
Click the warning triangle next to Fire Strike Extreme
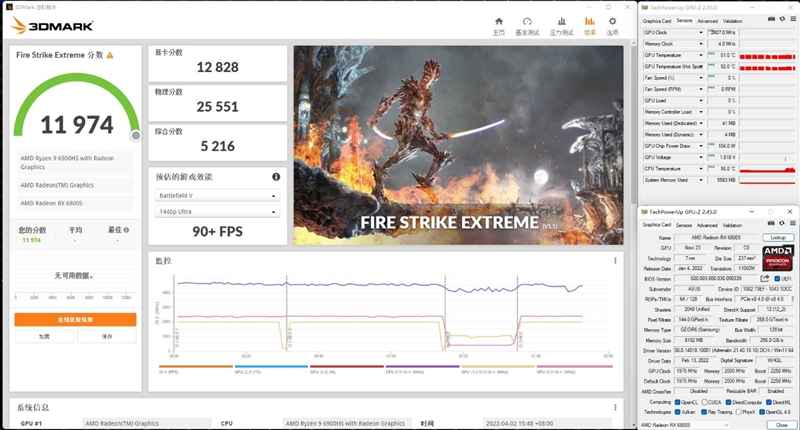pyautogui.click(x=110, y=55)
